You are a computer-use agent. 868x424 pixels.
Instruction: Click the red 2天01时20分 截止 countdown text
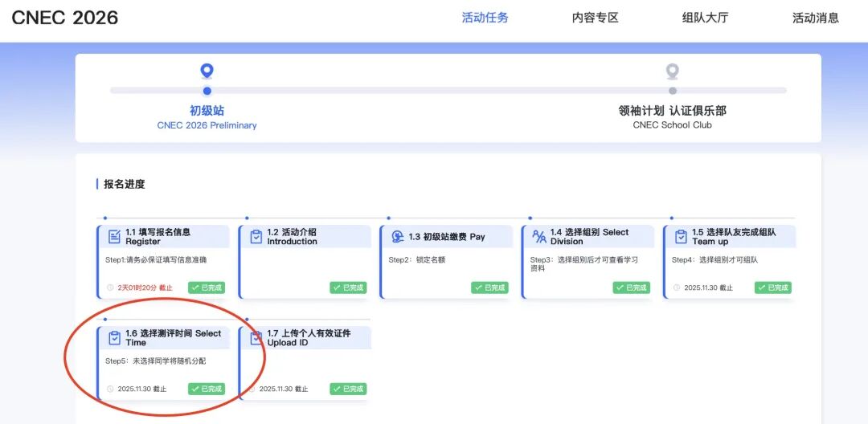145,287
